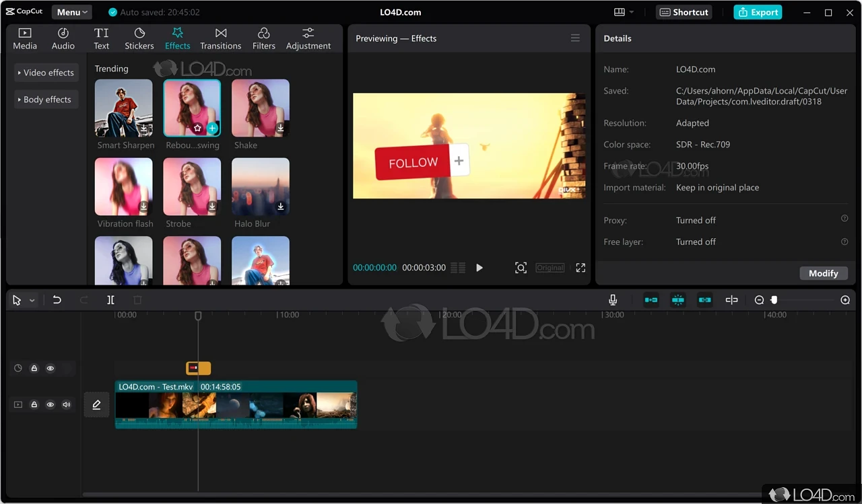Show Free layer help info icon
Image resolution: width=862 pixels, height=504 pixels.
pos(844,241)
